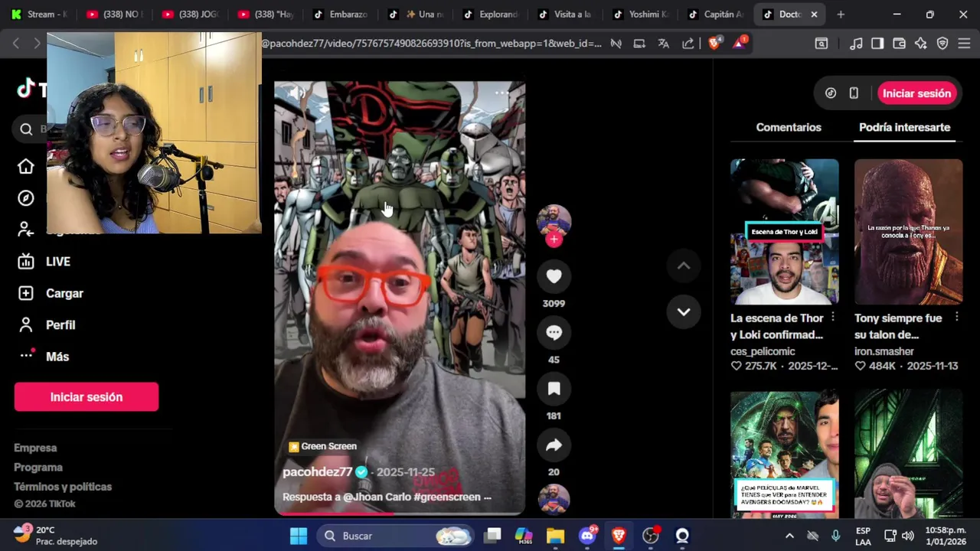Open the Following people icon in sidebar

click(x=26, y=230)
